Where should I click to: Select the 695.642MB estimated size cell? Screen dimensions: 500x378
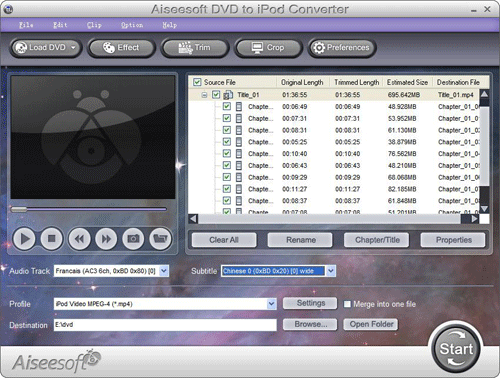[x=404, y=95]
